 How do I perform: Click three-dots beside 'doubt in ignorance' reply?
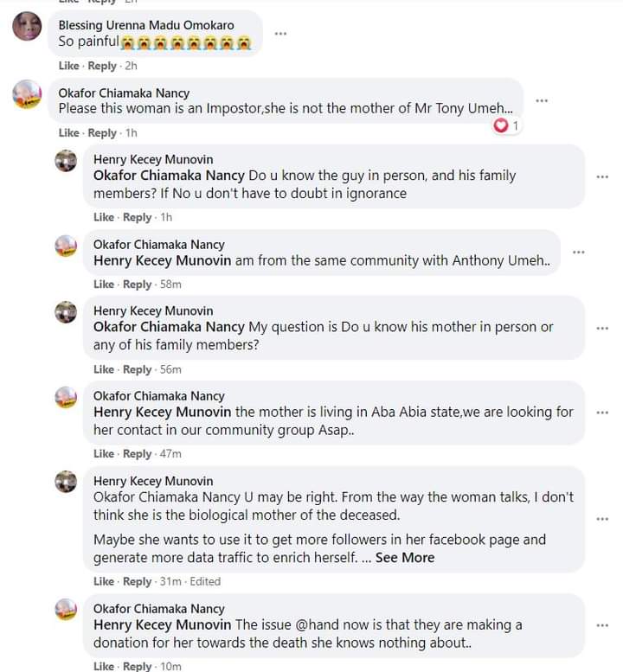(x=602, y=177)
